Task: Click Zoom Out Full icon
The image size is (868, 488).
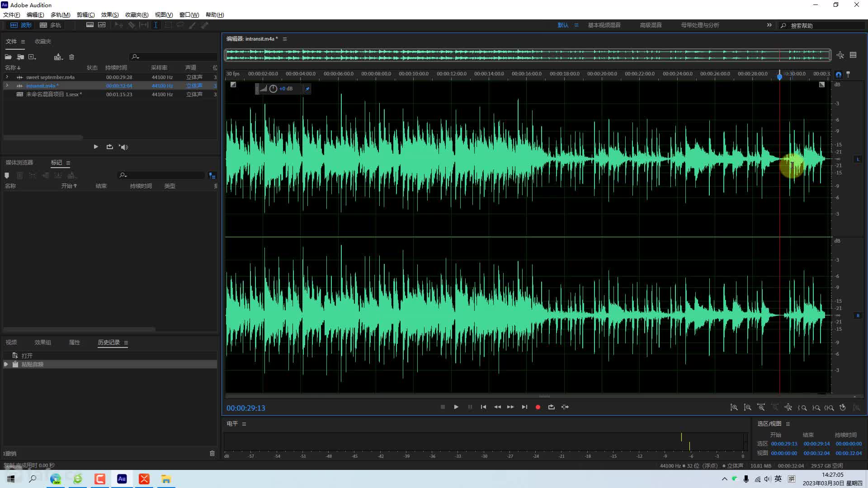Action: [788, 407]
